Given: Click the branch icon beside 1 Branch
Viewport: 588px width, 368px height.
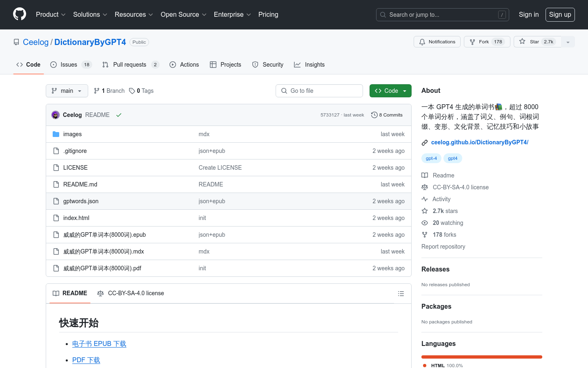Looking at the screenshot, I should pyautogui.click(x=97, y=91).
